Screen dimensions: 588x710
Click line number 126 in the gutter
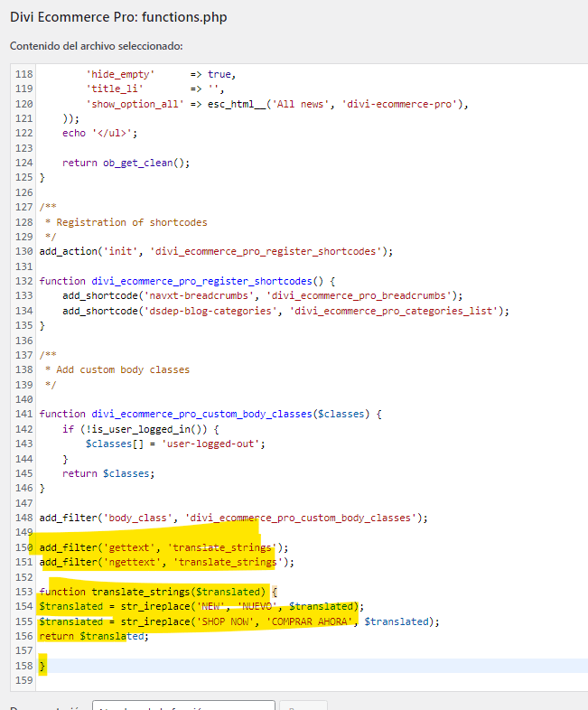point(24,192)
